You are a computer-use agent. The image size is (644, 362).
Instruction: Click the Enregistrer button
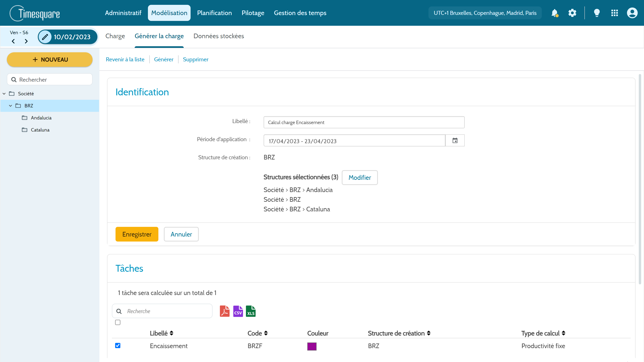pos(137,234)
